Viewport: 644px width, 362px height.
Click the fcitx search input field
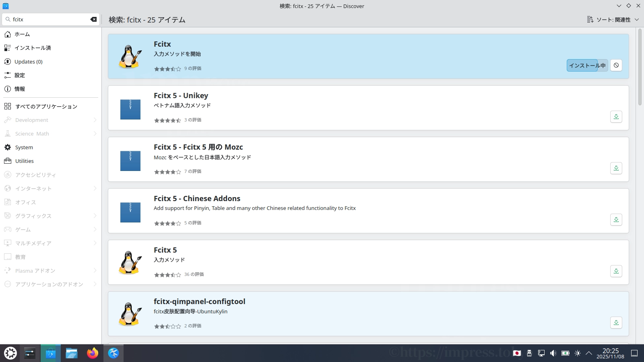[x=50, y=19]
